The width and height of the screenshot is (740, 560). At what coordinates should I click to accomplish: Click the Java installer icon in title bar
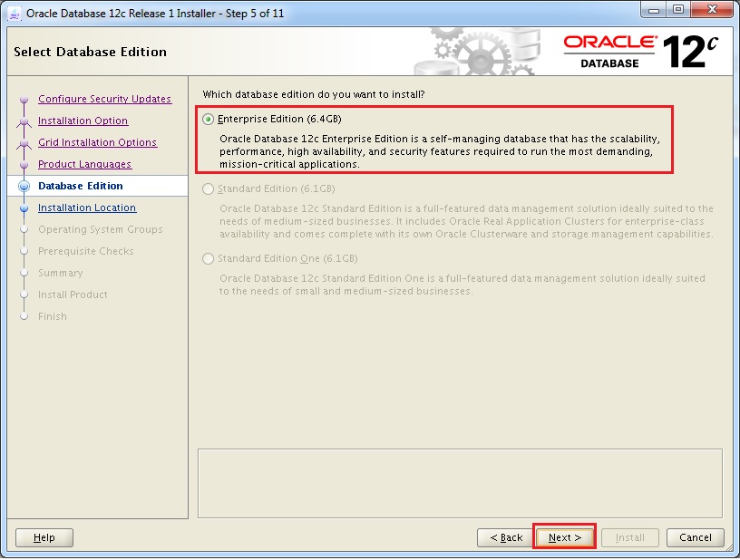[x=14, y=13]
